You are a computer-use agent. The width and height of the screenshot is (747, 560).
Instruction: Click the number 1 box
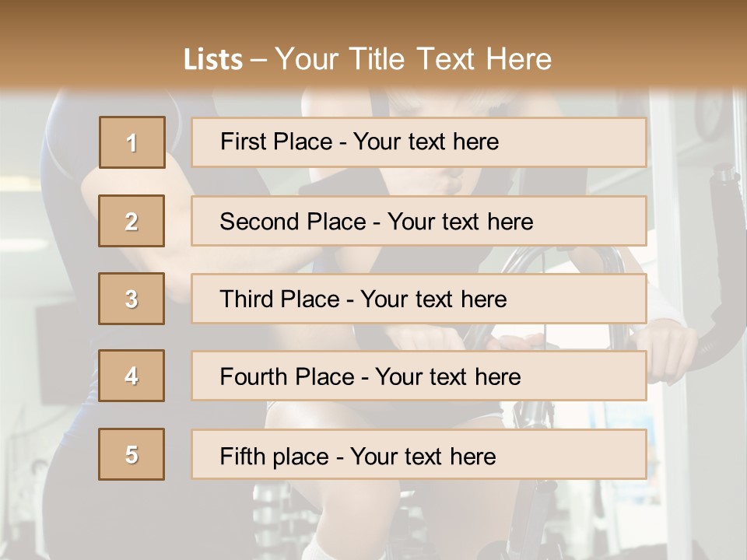point(132,142)
